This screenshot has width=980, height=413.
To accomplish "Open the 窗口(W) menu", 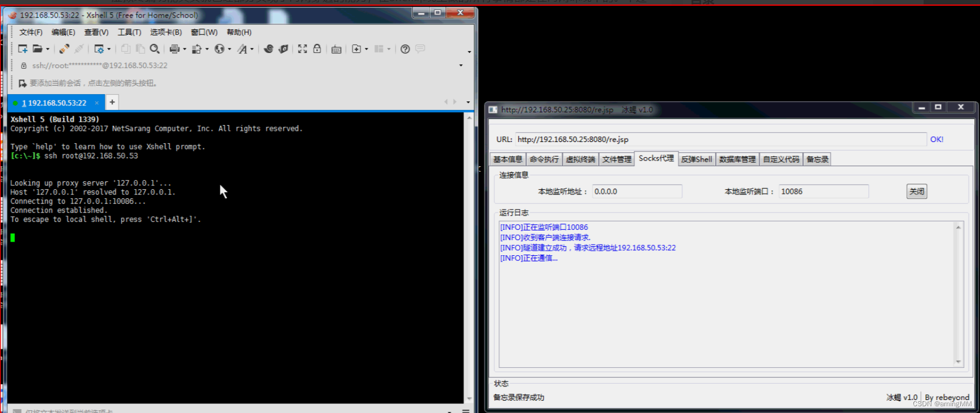I will click(204, 32).
